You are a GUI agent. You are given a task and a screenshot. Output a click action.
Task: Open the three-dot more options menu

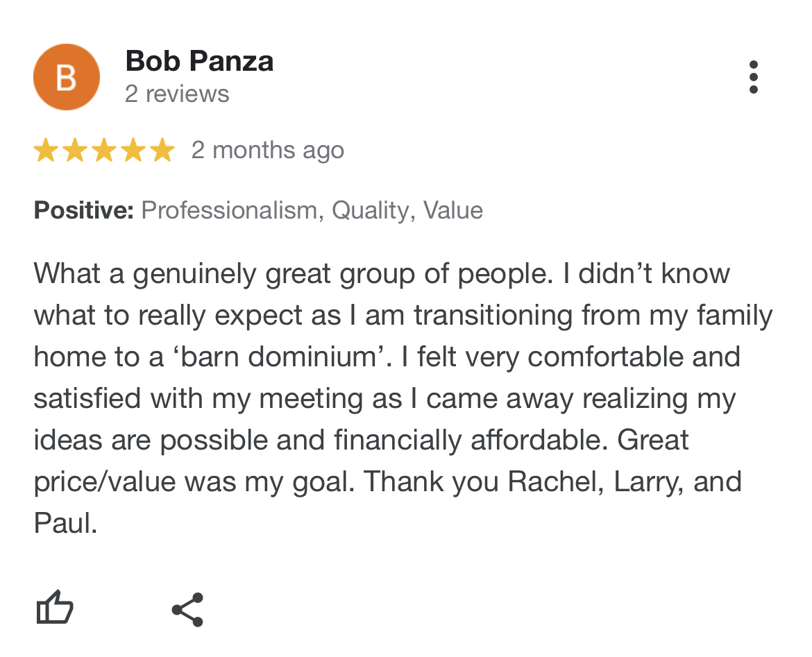(753, 77)
